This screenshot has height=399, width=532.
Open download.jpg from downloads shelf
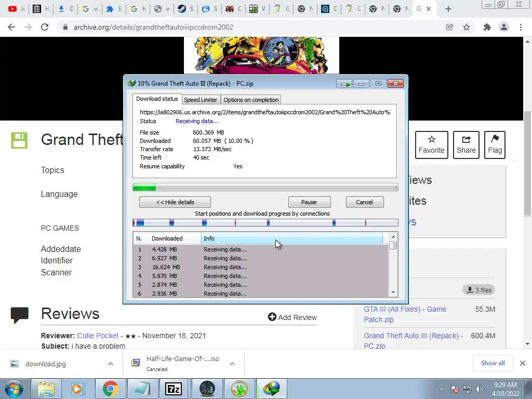click(46, 364)
